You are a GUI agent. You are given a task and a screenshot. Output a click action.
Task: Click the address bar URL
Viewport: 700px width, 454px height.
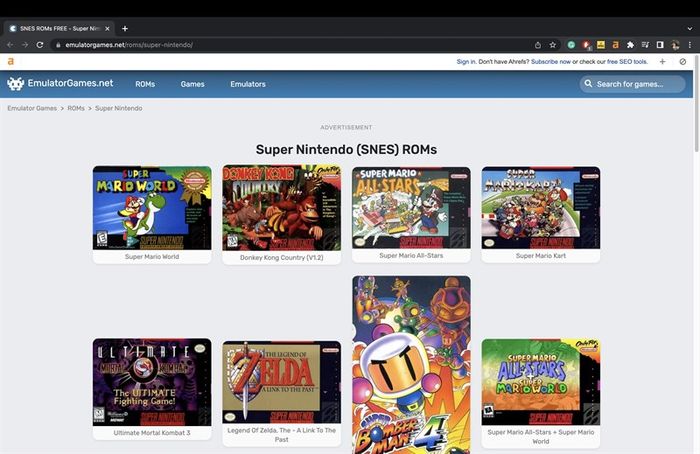[x=129, y=45]
